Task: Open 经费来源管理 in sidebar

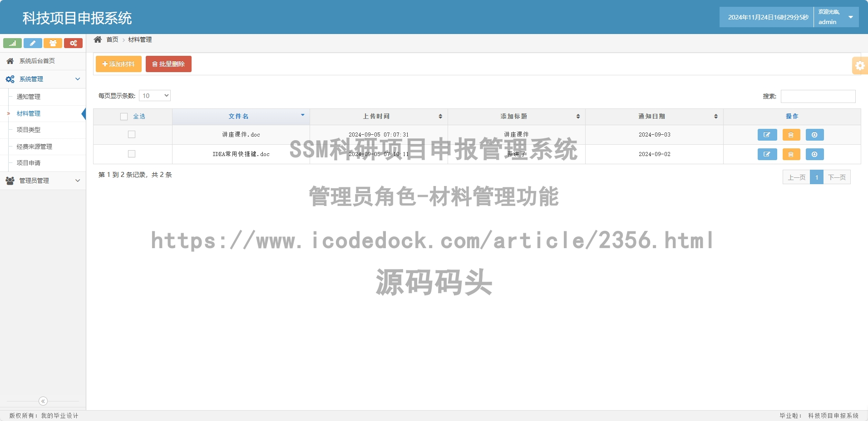Action: click(x=35, y=147)
